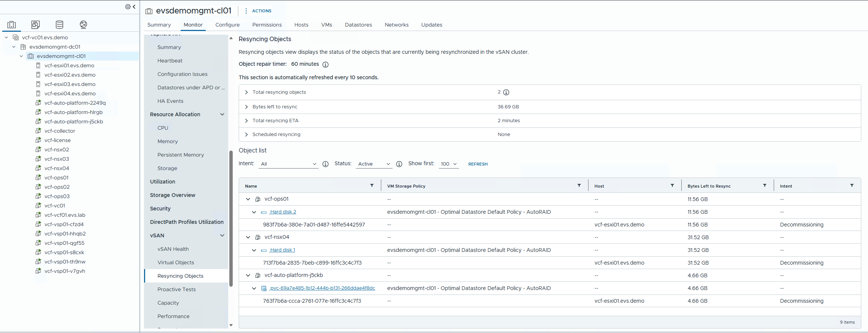Collapse vSAN menu section
Viewport: 868px width, 333px height.
tap(222, 235)
